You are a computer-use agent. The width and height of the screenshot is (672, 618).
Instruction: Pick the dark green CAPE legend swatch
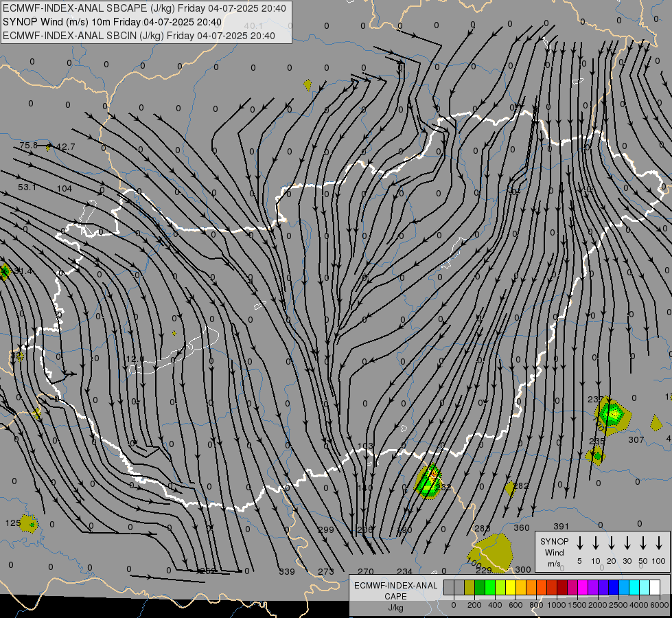click(480, 588)
